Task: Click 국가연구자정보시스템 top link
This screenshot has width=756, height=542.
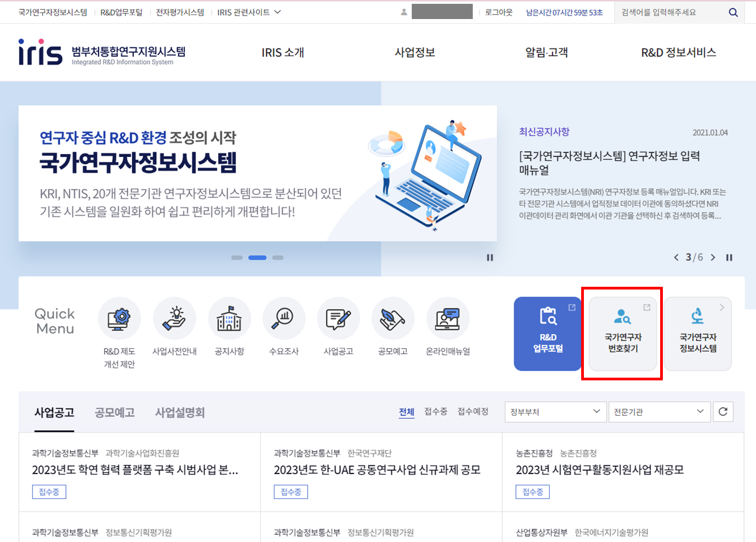Action: coord(53,12)
